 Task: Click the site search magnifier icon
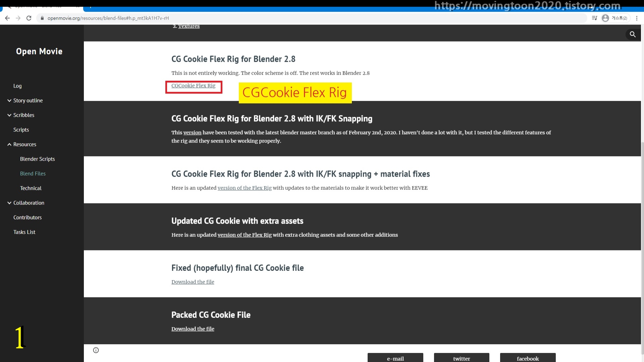633,34
